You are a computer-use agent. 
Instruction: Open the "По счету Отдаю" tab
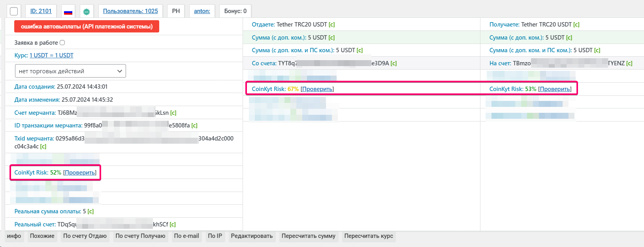(85, 236)
